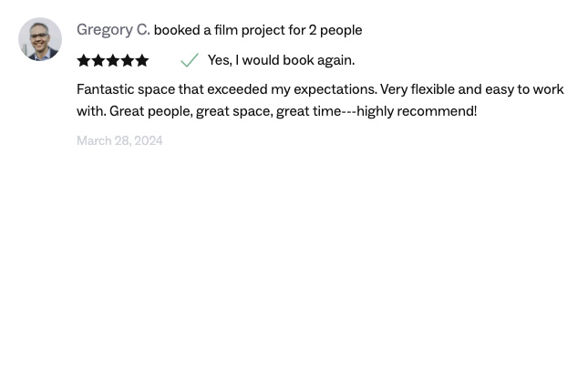Click the second rating star
This screenshot has height=369, width=588.
tap(98, 61)
